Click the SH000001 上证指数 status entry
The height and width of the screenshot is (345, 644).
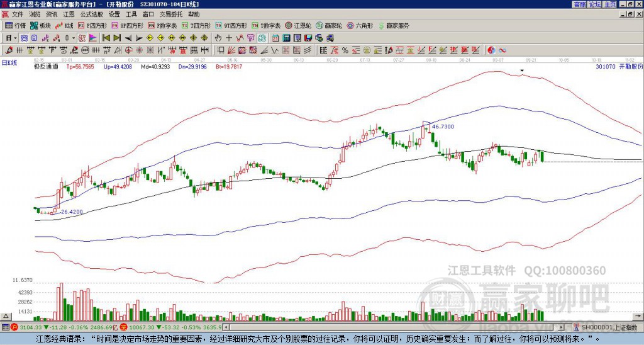[x=609, y=327]
